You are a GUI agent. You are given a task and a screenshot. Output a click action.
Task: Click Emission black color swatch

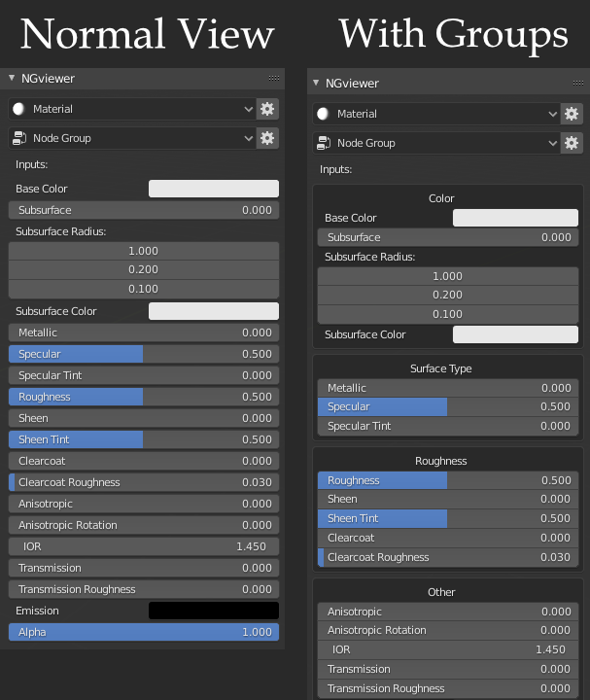point(214,611)
